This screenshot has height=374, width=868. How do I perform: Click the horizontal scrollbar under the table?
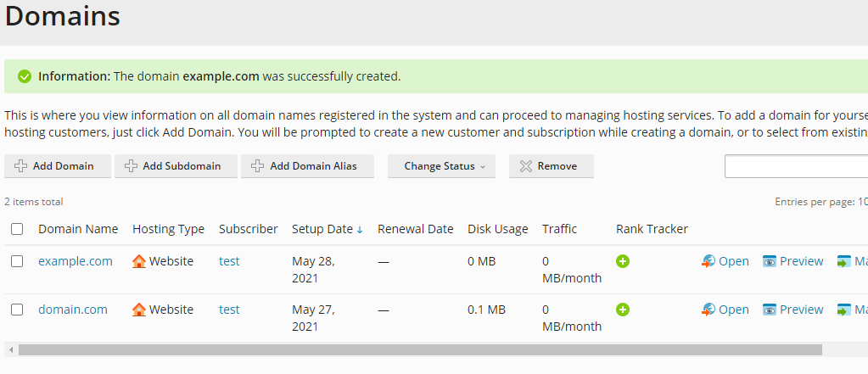420,349
